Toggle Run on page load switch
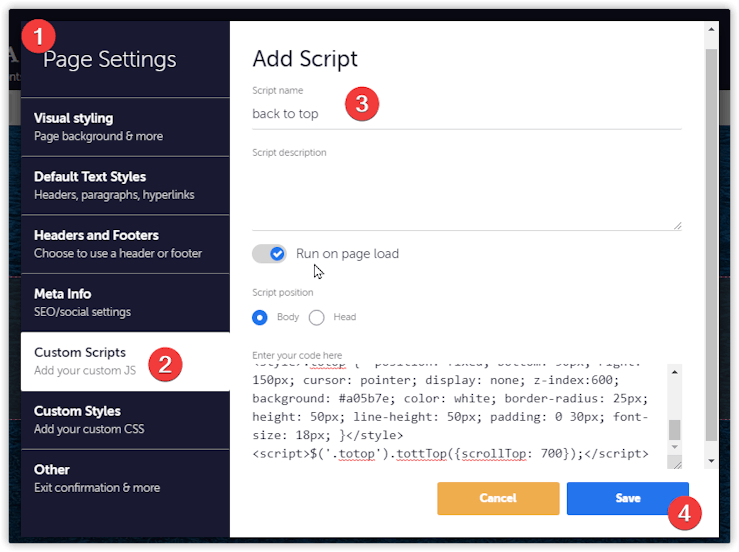739x552 pixels. pos(269,254)
